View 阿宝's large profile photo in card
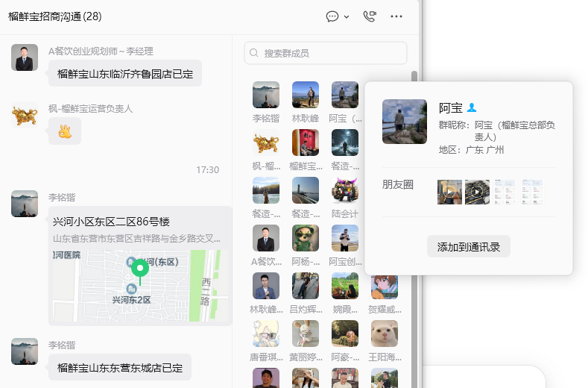Viewport: 588px width, 388px height. coord(404,122)
